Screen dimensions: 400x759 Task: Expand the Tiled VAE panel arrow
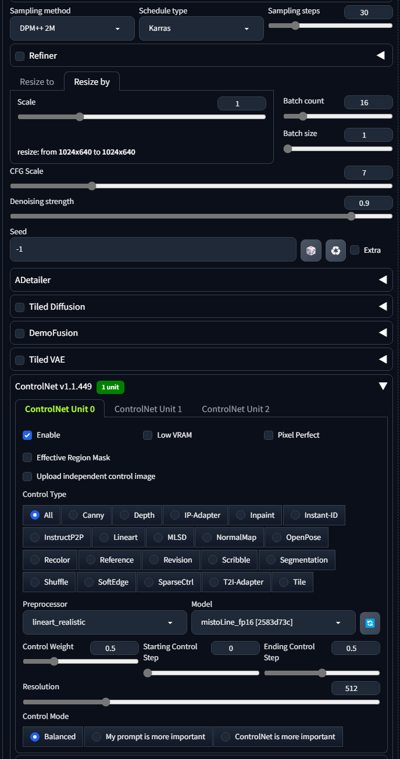pos(383,359)
